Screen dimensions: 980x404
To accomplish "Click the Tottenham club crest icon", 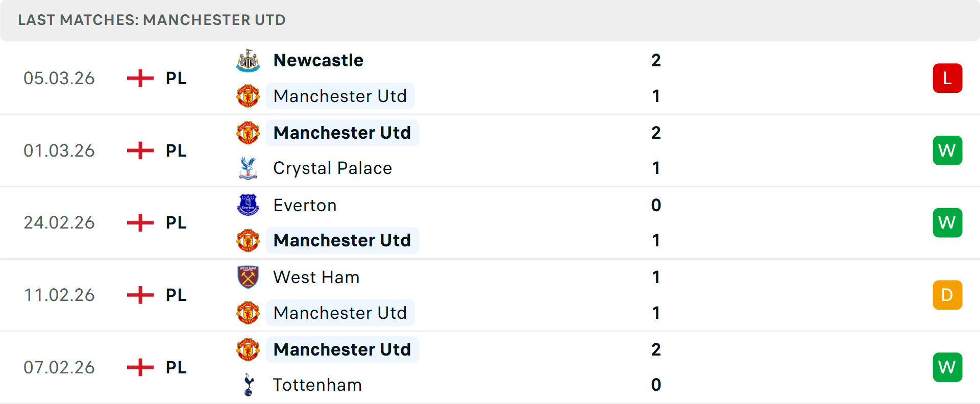I will (x=249, y=385).
